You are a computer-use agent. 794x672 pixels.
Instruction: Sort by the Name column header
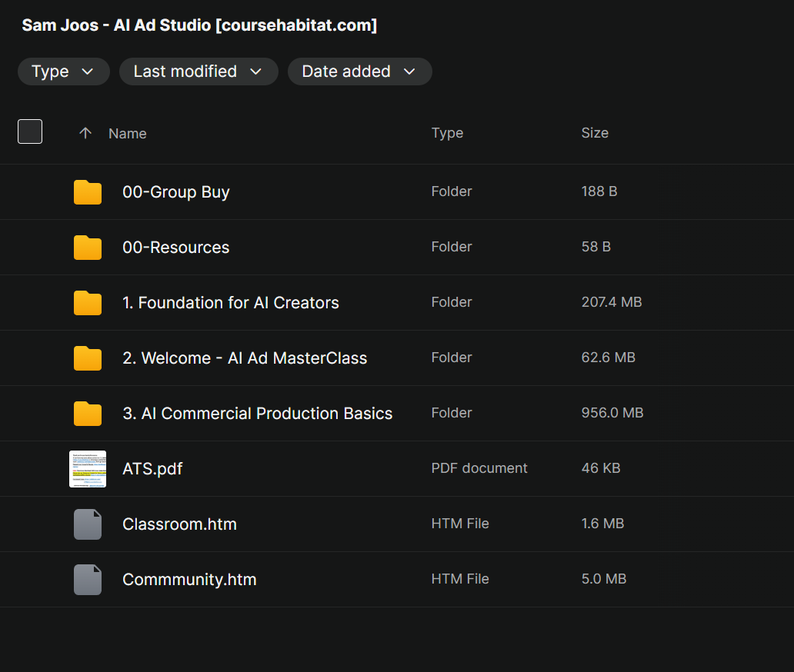pos(128,134)
